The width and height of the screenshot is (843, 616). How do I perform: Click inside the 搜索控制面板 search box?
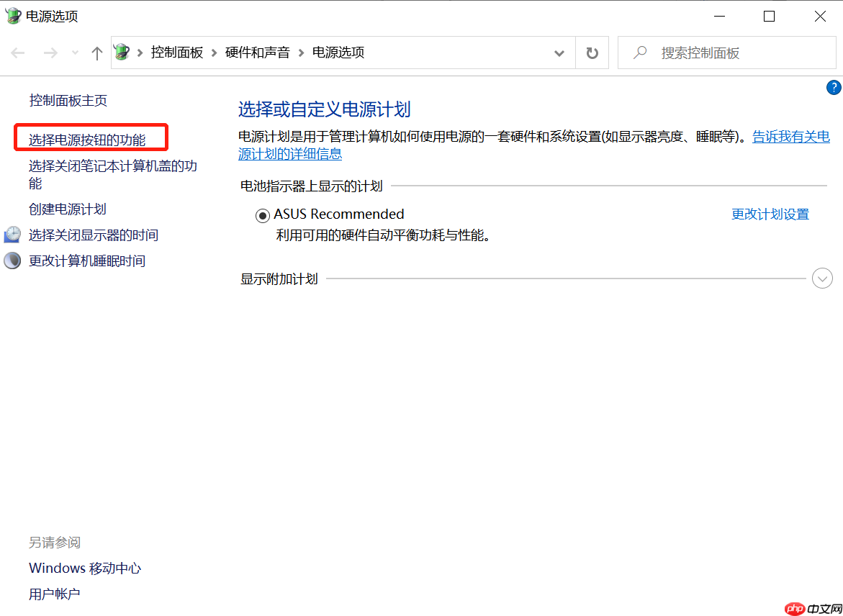pyautogui.click(x=720, y=52)
